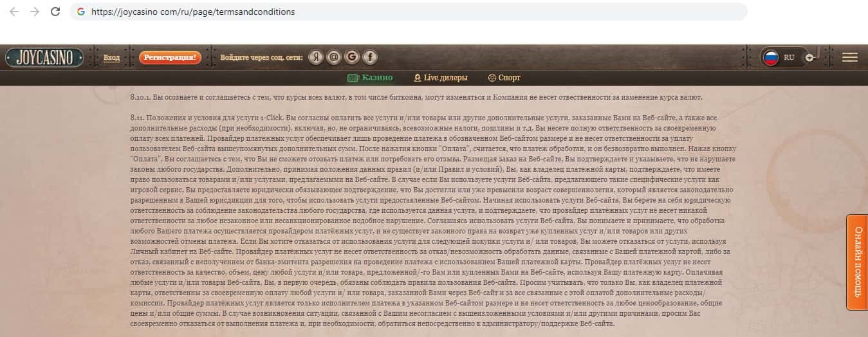This screenshot has height=337, width=868.
Task: Click the language dropdown arrow knob
Action: [x=809, y=57]
